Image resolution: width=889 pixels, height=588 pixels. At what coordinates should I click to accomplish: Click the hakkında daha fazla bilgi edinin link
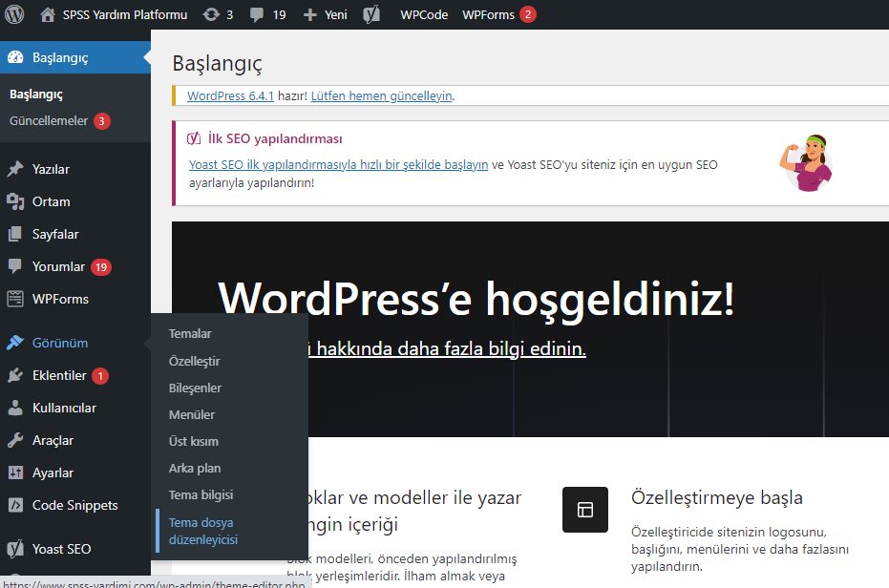click(x=445, y=348)
